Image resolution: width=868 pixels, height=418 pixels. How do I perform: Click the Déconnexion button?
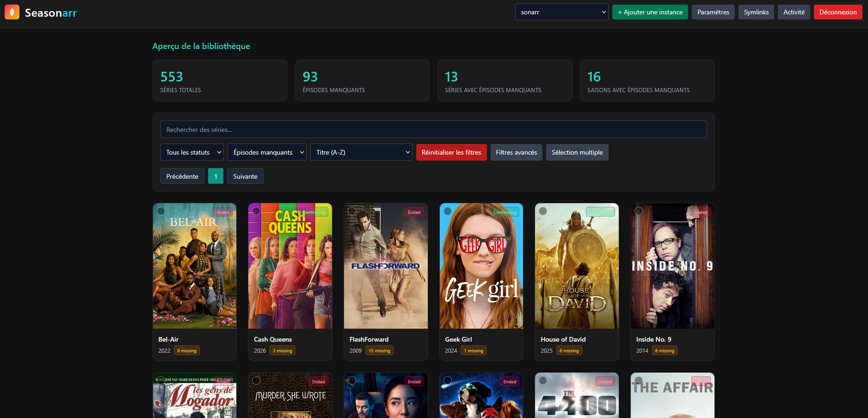[x=837, y=12]
